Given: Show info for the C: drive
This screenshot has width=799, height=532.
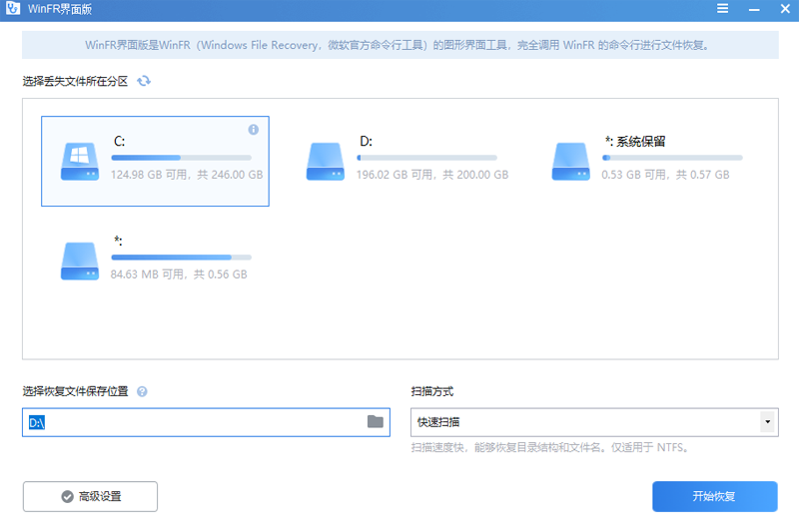Looking at the screenshot, I should point(254,130).
